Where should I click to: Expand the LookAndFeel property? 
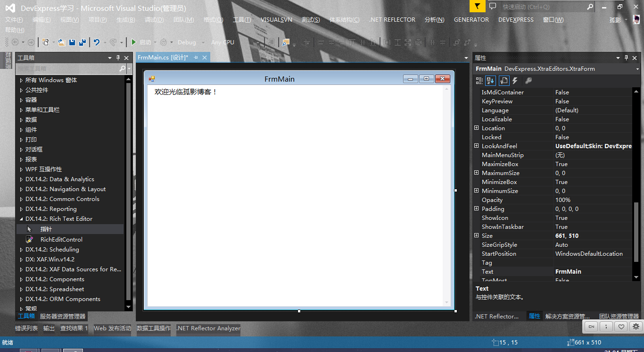(x=477, y=146)
